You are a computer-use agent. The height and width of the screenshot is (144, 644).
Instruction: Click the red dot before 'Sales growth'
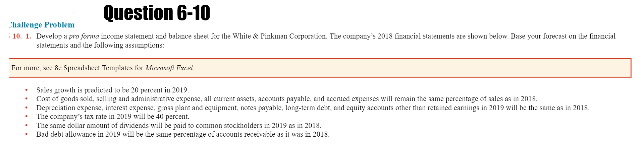pos(26,90)
